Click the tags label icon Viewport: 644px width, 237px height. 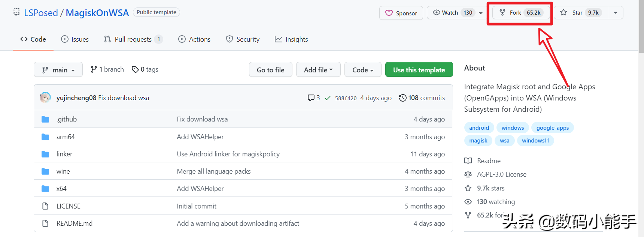click(x=135, y=69)
